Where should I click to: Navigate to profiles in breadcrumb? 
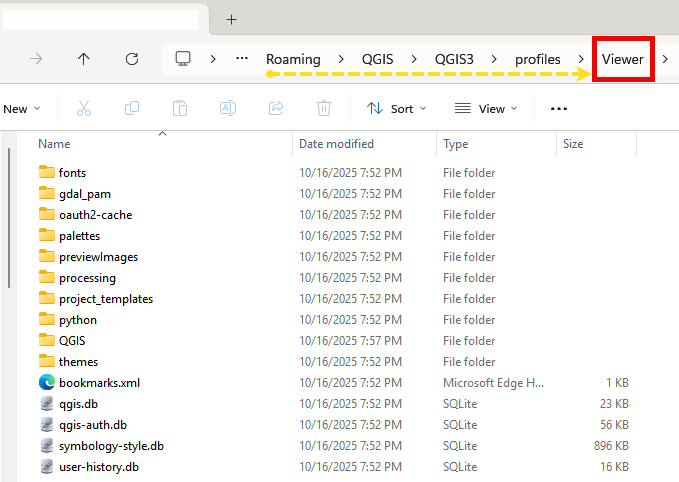click(537, 59)
